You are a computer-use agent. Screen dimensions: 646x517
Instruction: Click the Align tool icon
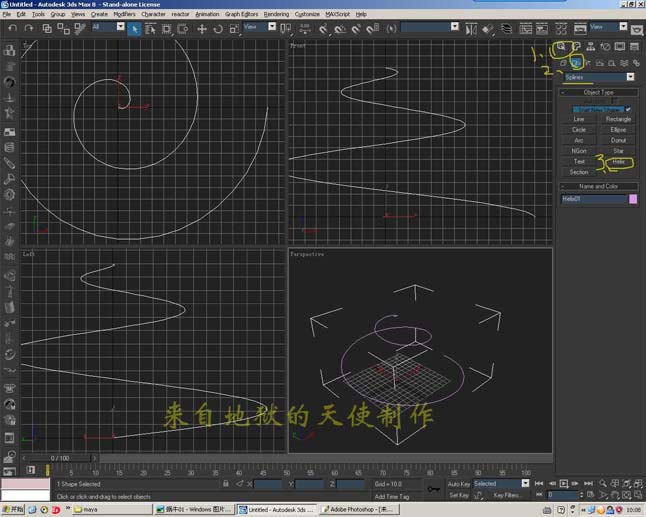pyautogui.click(x=488, y=29)
